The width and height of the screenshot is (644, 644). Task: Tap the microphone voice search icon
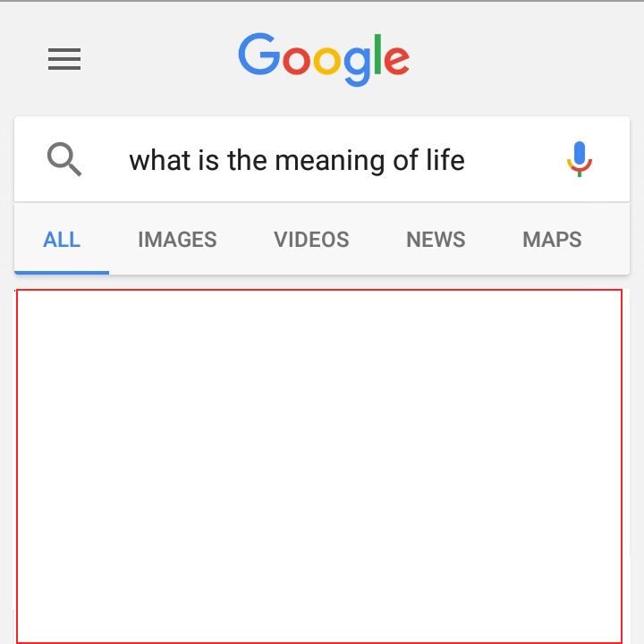579,159
